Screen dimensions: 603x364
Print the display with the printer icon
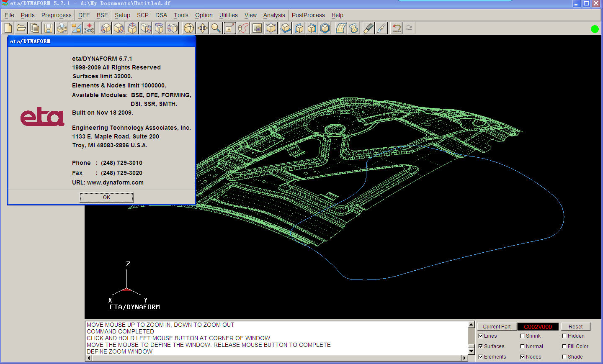tap(62, 28)
